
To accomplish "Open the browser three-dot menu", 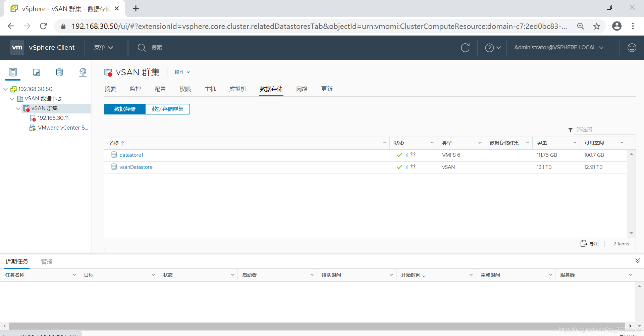I will point(633,26).
